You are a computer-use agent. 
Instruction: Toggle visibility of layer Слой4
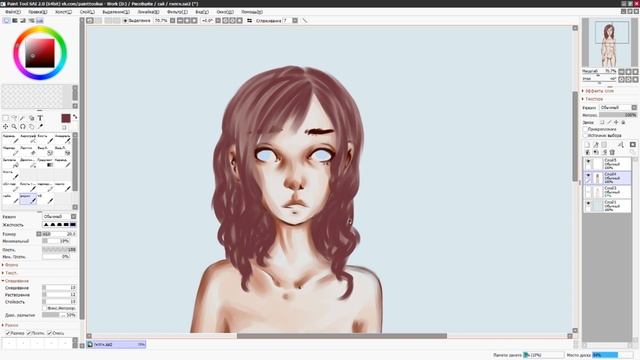(588, 176)
